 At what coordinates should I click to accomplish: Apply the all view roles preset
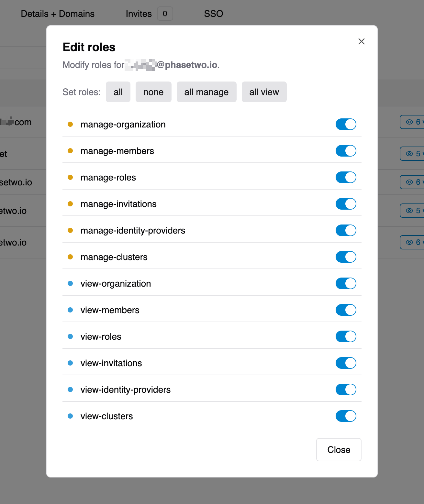[x=264, y=92]
